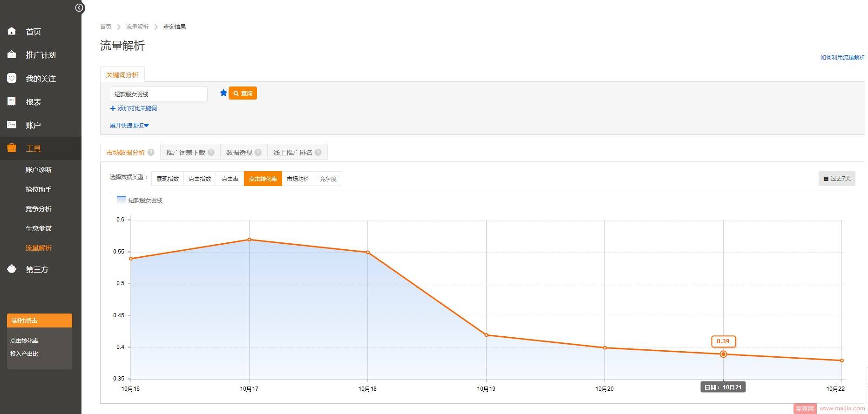Expand 展开快捷面板 dropdown
Screen dimensions: 868x414
[x=129, y=126]
